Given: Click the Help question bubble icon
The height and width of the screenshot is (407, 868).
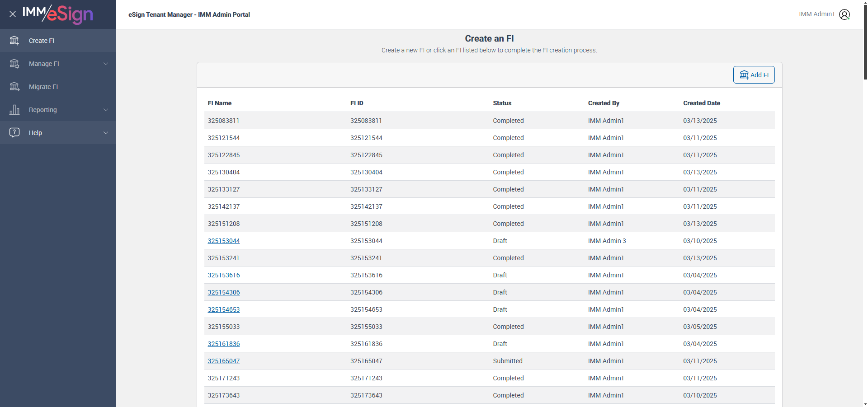Looking at the screenshot, I should coord(14,132).
